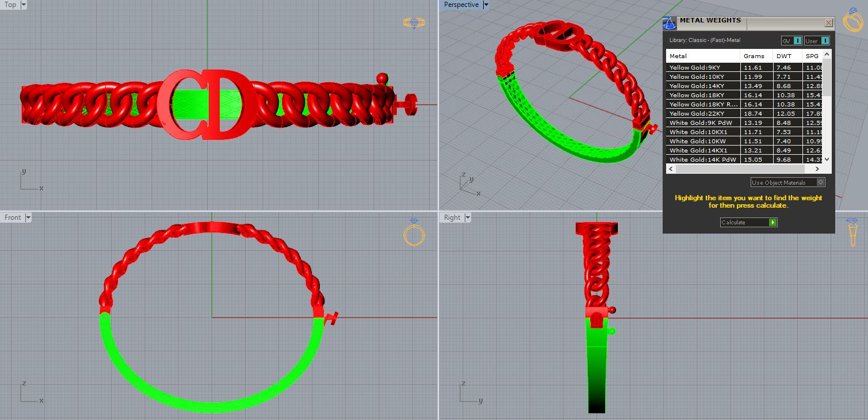Screen dimensions: 868x420
Task: Select the Top viewport title
Action: (10, 5)
